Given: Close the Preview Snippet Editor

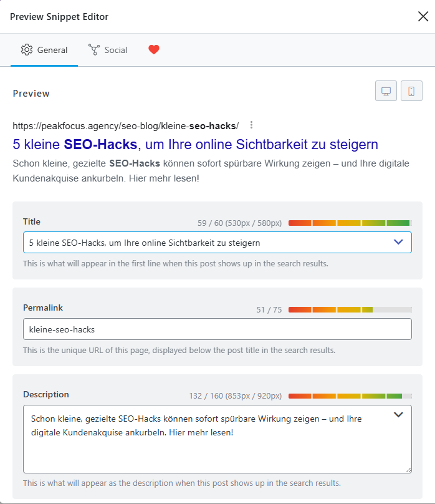Looking at the screenshot, I should click(423, 16).
